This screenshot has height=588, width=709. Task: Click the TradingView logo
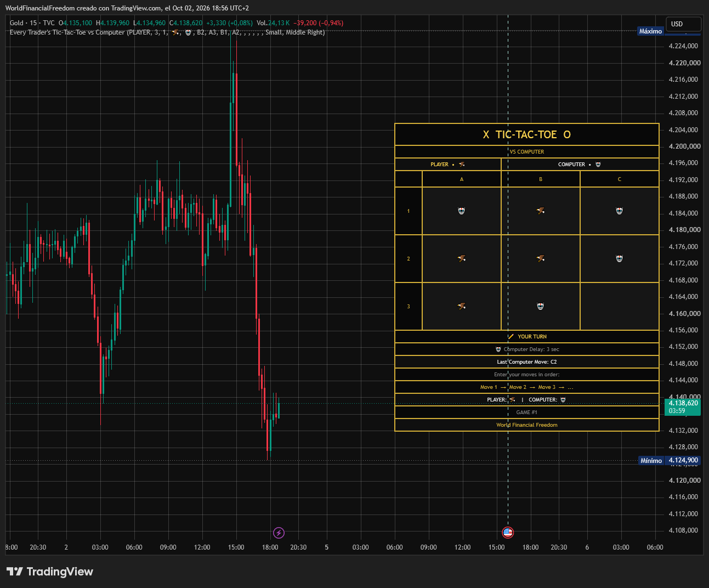(x=50, y=572)
